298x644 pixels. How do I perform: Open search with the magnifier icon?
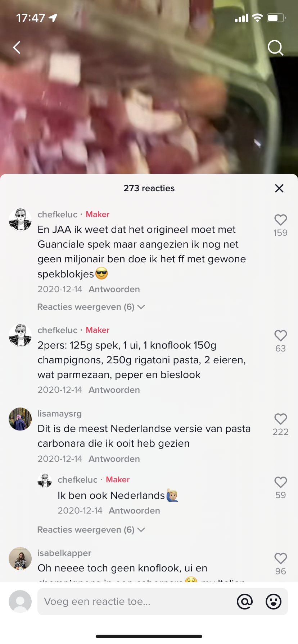[x=276, y=47]
